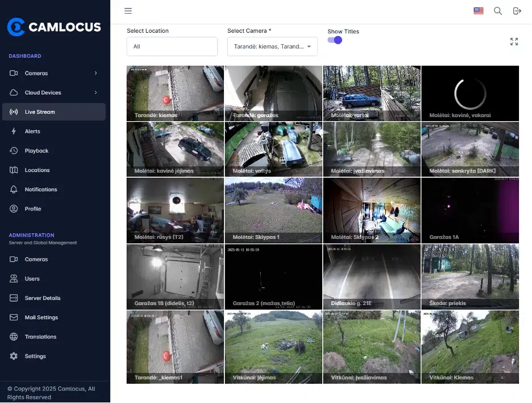Click the logout icon in the header
Viewport: 532px width, 403px height.
[516, 11]
